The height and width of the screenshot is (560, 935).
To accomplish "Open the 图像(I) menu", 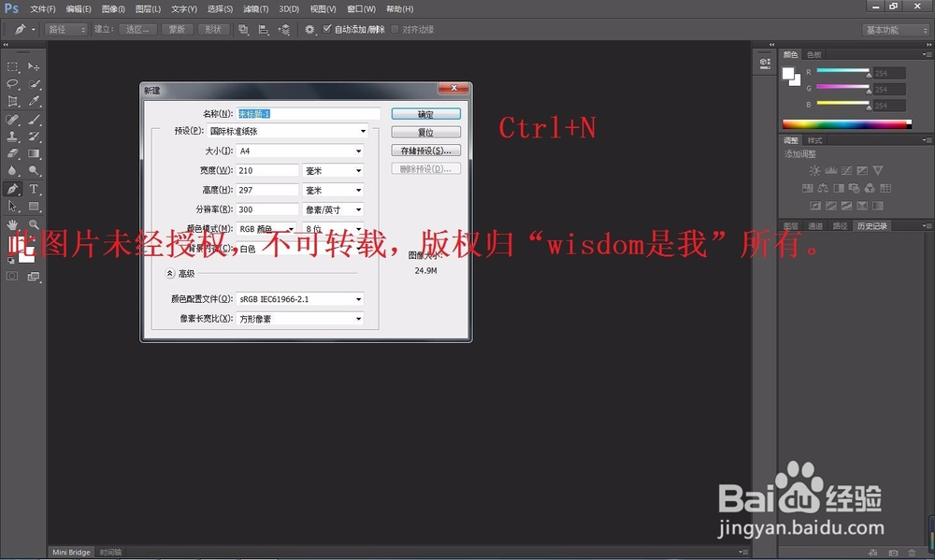I will coord(113,9).
